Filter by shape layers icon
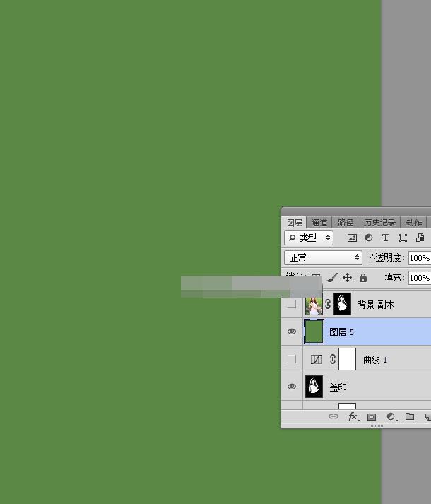This screenshot has height=504, width=431. (x=403, y=238)
